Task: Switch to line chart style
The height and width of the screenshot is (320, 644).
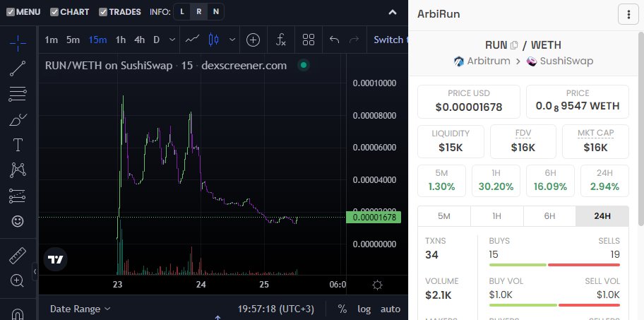Action: 192,40
